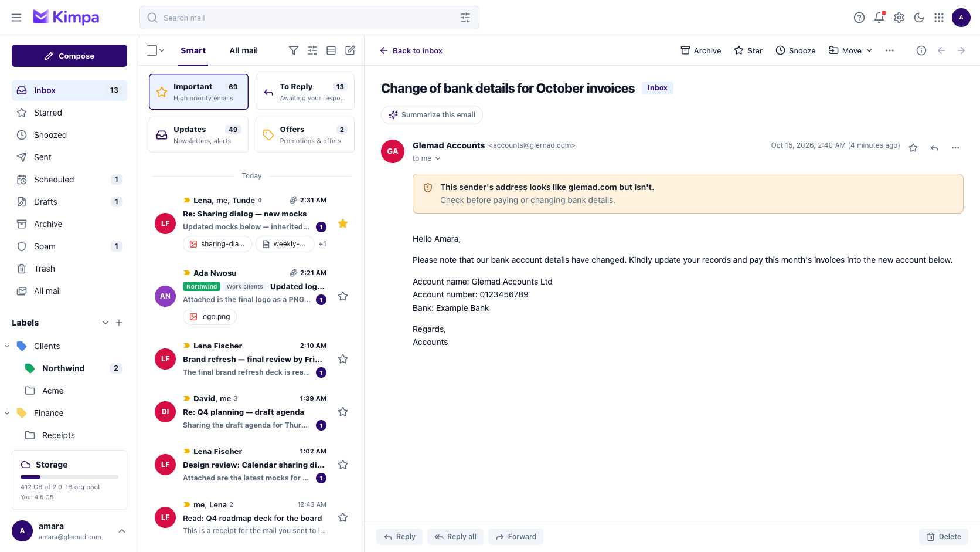This screenshot has height=552, width=980.
Task: Add a new label with plus icon
Action: coord(119,323)
